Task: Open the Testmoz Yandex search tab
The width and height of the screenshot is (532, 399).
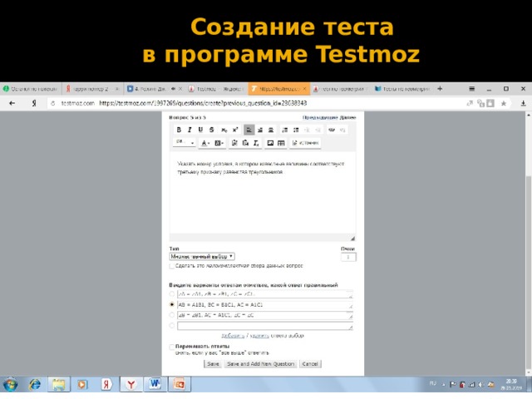Action: 216,89
